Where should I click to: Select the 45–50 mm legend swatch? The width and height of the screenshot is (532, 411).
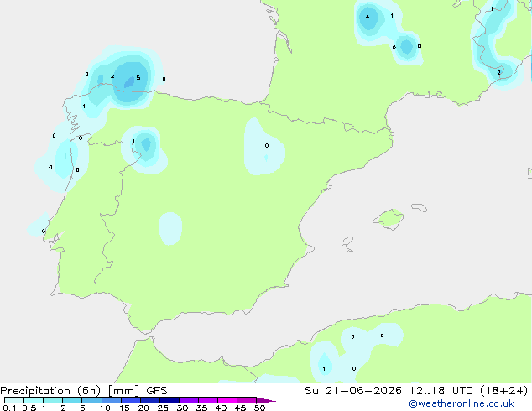pos(247,400)
